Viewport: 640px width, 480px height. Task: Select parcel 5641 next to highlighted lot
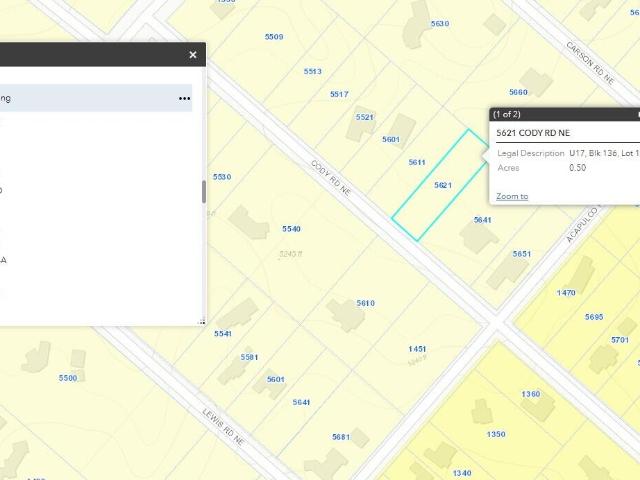482,220
